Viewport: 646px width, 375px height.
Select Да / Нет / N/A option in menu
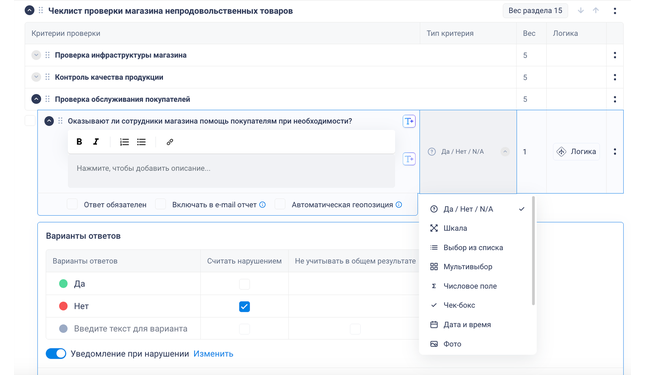pyautogui.click(x=476, y=209)
